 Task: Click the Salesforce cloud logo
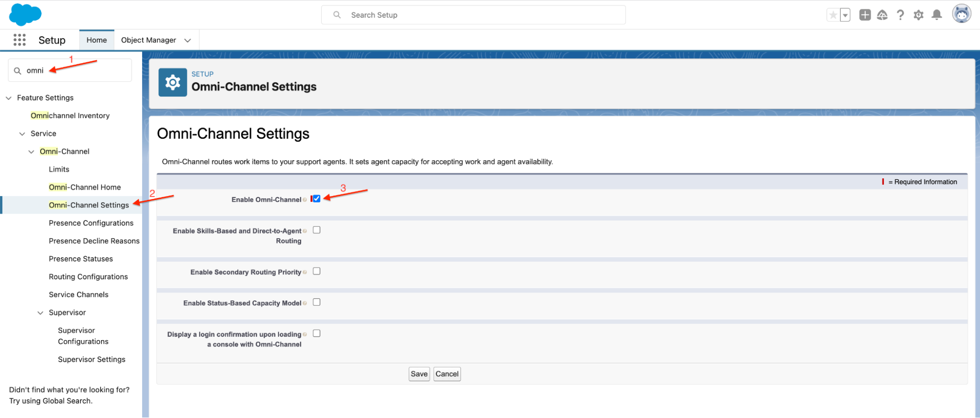(x=25, y=14)
